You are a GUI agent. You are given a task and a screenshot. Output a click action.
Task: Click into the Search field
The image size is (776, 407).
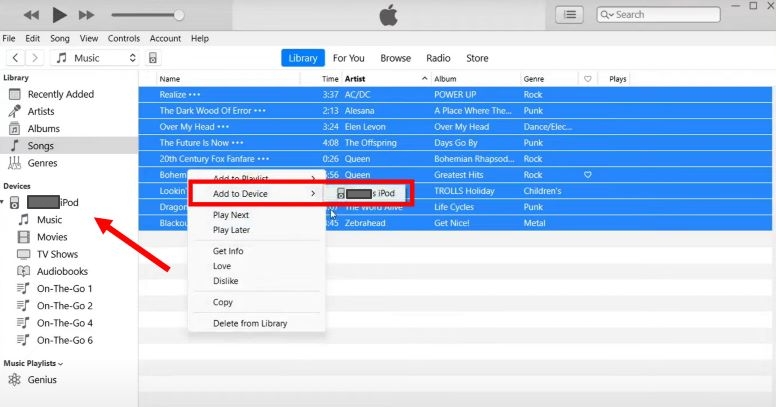(x=658, y=15)
